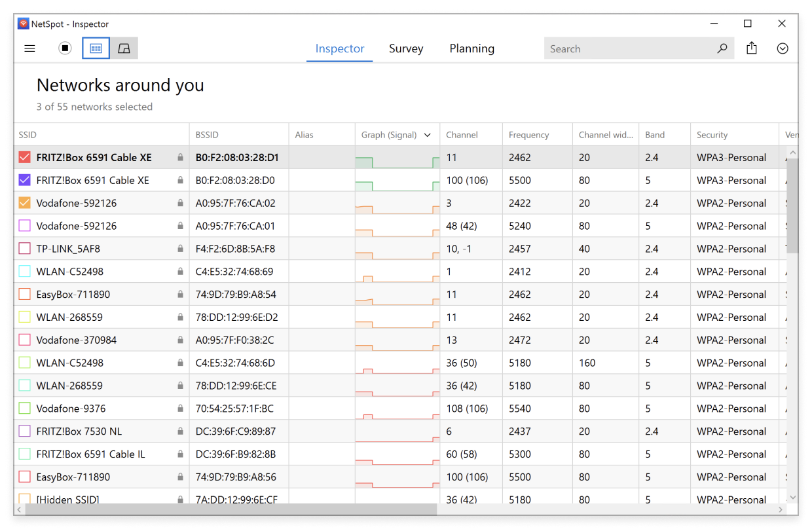This screenshot has height=529, width=812.
Task: Check EasyBox-711890 on channel 11
Action: [25, 295]
